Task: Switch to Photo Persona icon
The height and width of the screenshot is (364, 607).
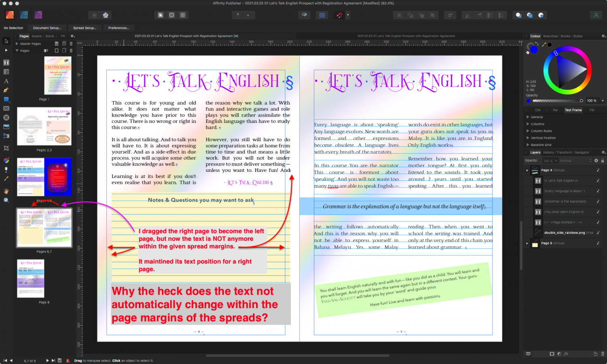Action: click(x=38, y=15)
